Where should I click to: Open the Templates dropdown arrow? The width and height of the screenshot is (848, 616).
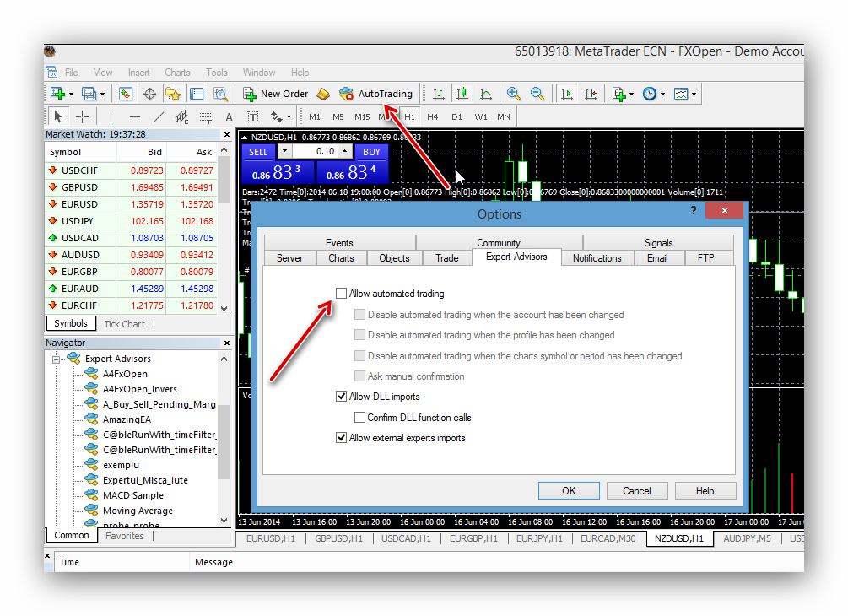[694, 95]
